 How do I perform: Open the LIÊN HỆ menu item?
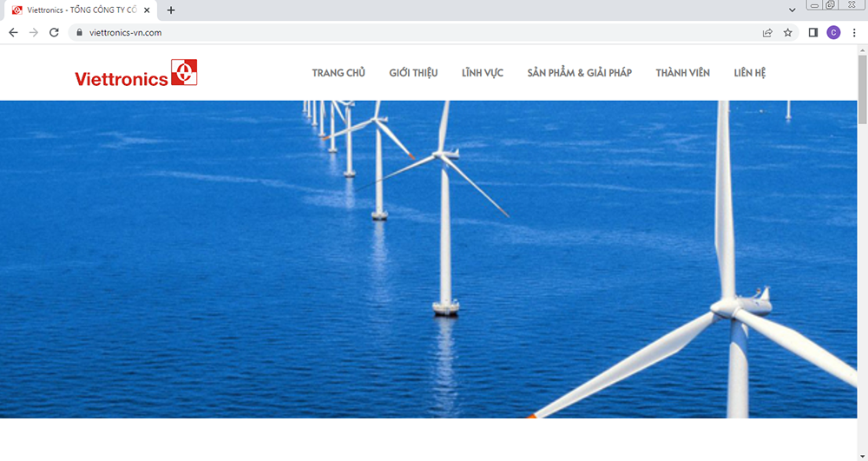click(750, 73)
